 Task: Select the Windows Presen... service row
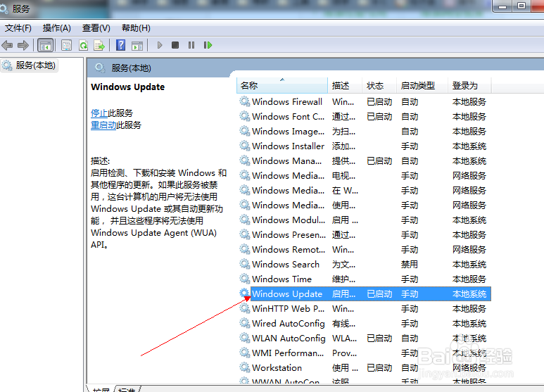click(x=364, y=235)
